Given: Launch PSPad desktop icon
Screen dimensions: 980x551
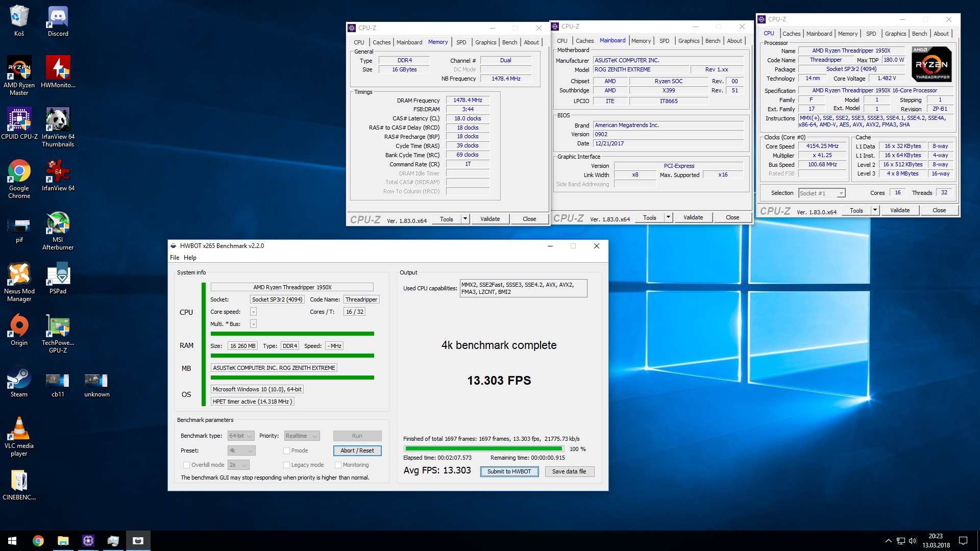Looking at the screenshot, I should coord(58,278).
